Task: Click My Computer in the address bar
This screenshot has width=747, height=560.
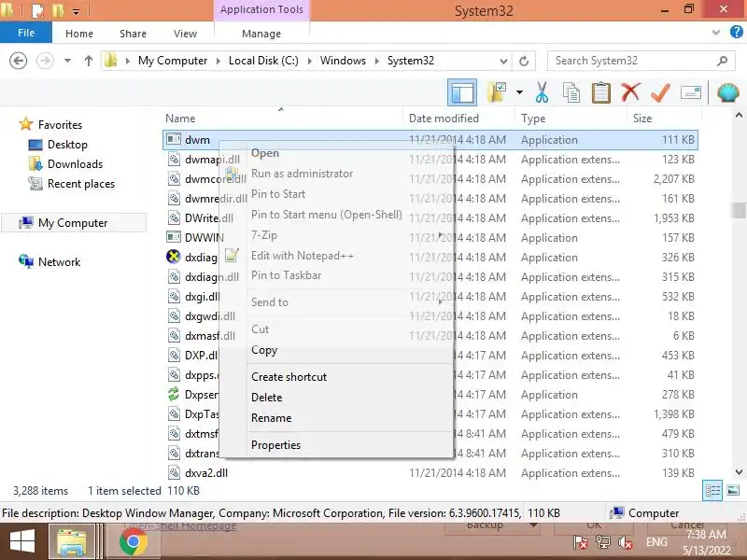Action: [173, 61]
